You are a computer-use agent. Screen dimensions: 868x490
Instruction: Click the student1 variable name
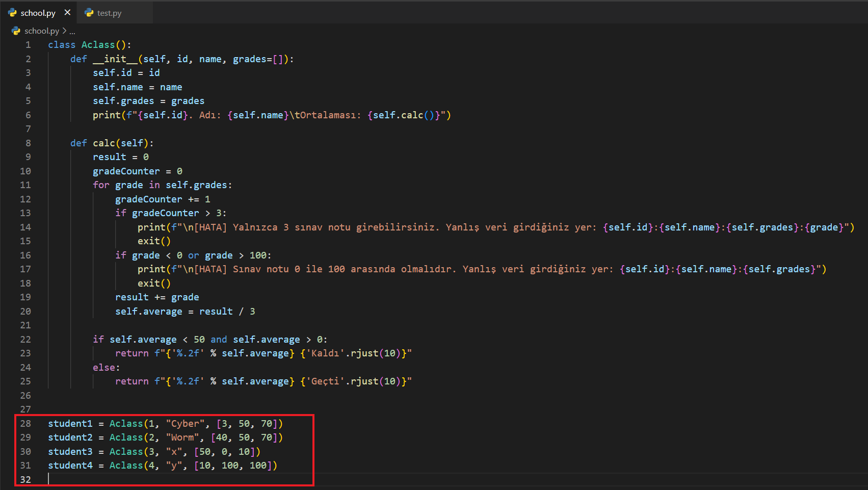[70, 424]
